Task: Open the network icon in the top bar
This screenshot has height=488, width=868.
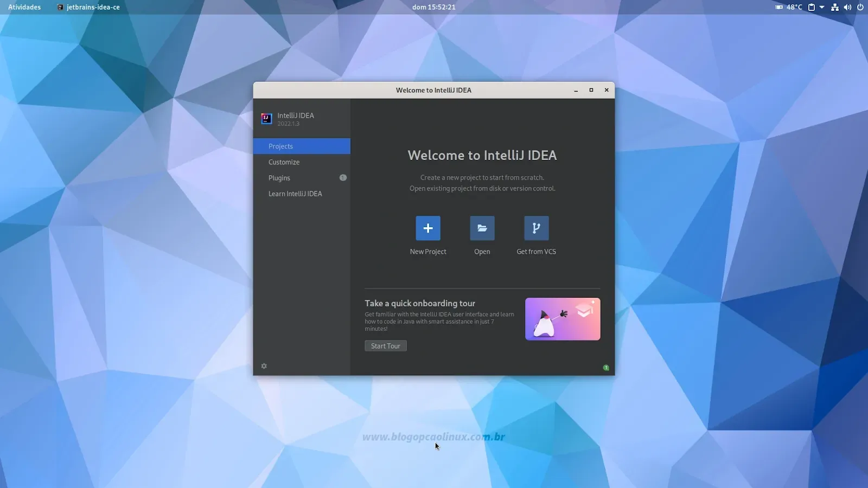Action: coord(835,7)
